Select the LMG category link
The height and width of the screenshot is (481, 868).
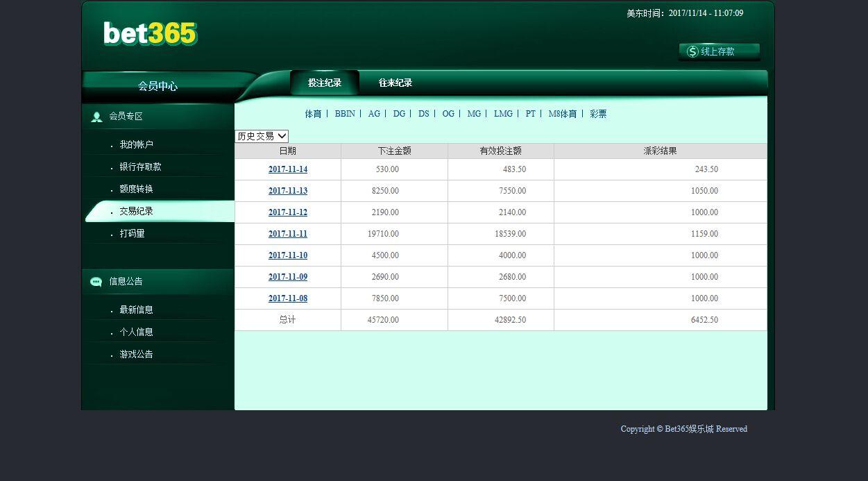click(x=503, y=114)
